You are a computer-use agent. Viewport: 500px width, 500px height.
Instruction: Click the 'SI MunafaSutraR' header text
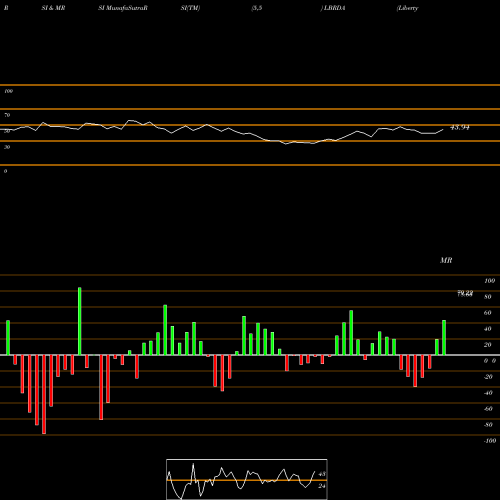(x=123, y=8)
